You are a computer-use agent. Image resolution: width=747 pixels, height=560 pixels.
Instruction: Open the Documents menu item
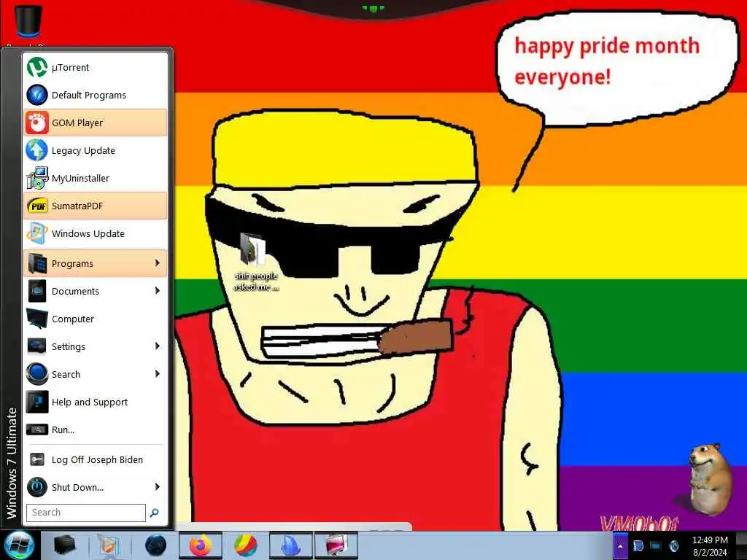(x=96, y=290)
